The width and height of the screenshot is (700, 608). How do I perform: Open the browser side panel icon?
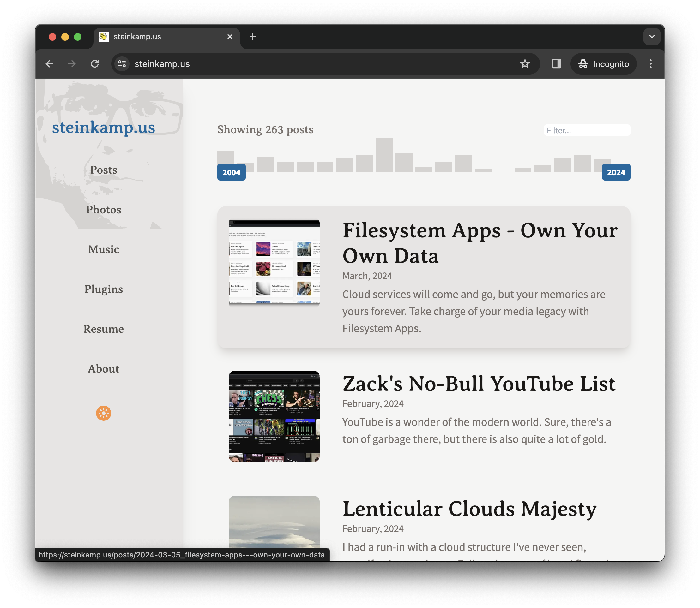(x=556, y=64)
